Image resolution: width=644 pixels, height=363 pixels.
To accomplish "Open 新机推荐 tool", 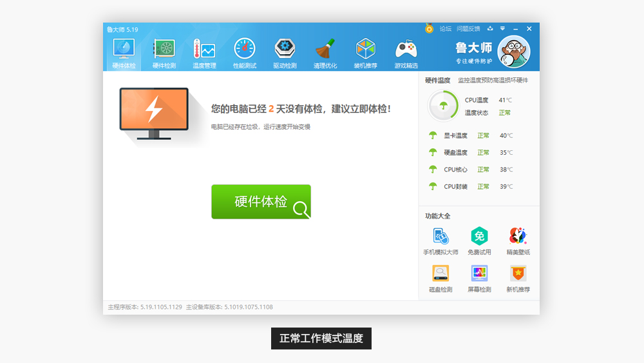I will [518, 279].
